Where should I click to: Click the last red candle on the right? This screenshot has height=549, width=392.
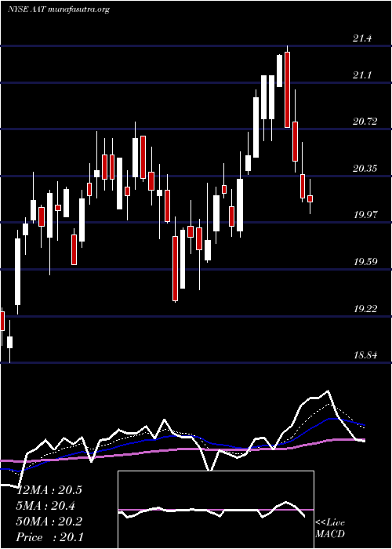(310, 198)
